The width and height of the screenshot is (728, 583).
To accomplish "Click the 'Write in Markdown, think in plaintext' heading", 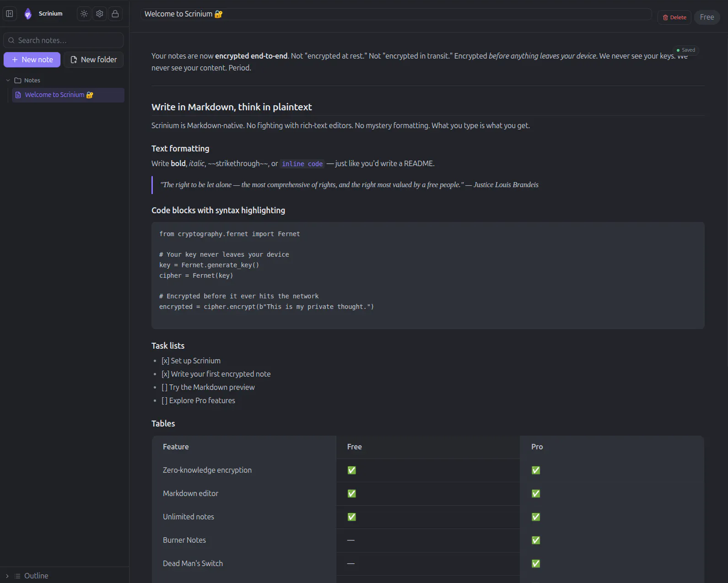I will 232,107.
